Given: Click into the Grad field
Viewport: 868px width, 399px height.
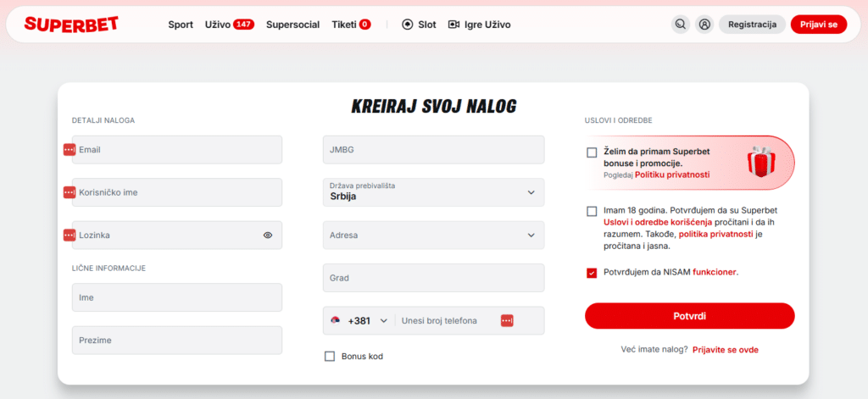Looking at the screenshot, I should (433, 278).
